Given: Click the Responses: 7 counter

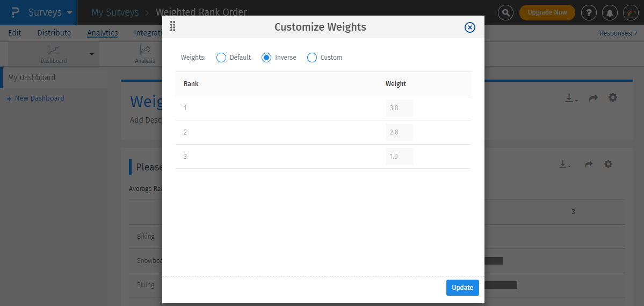Looking at the screenshot, I should coord(619,33).
